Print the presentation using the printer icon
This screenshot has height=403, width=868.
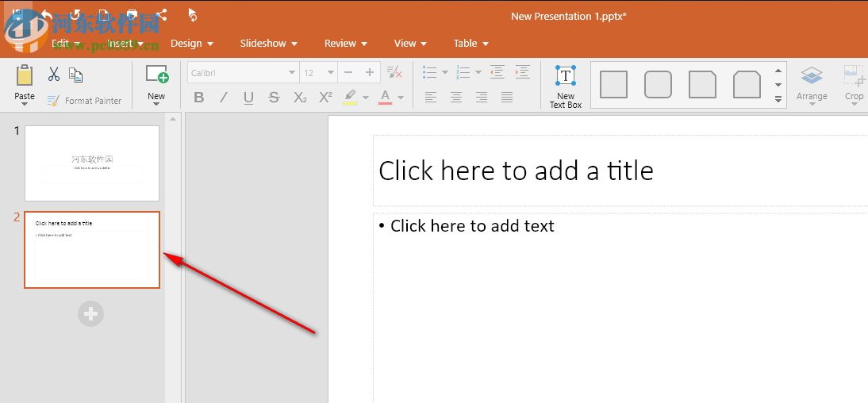point(132,15)
